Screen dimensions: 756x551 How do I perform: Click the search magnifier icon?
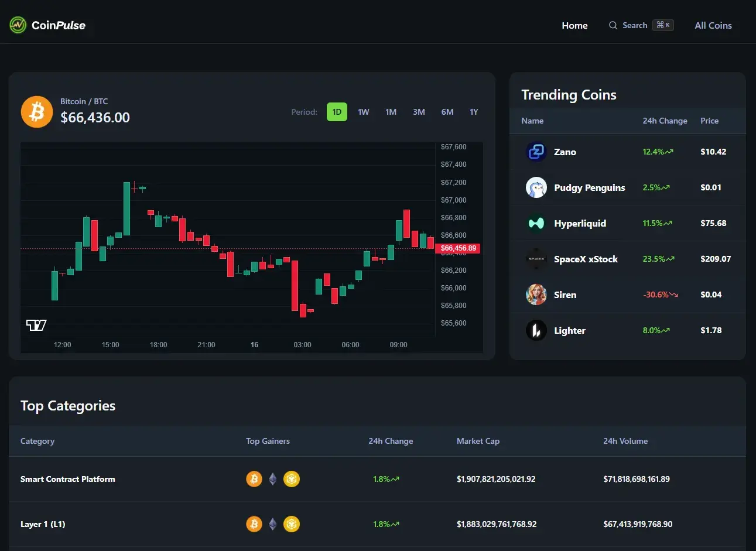[613, 25]
